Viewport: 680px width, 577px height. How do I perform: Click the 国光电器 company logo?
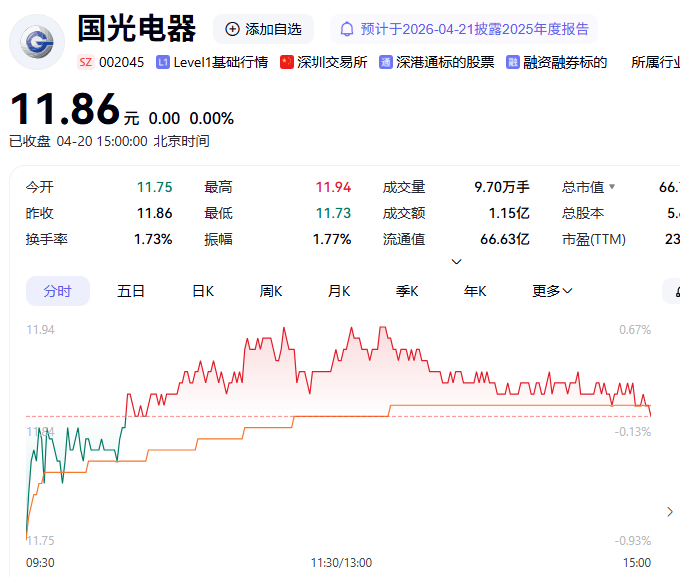[37, 42]
